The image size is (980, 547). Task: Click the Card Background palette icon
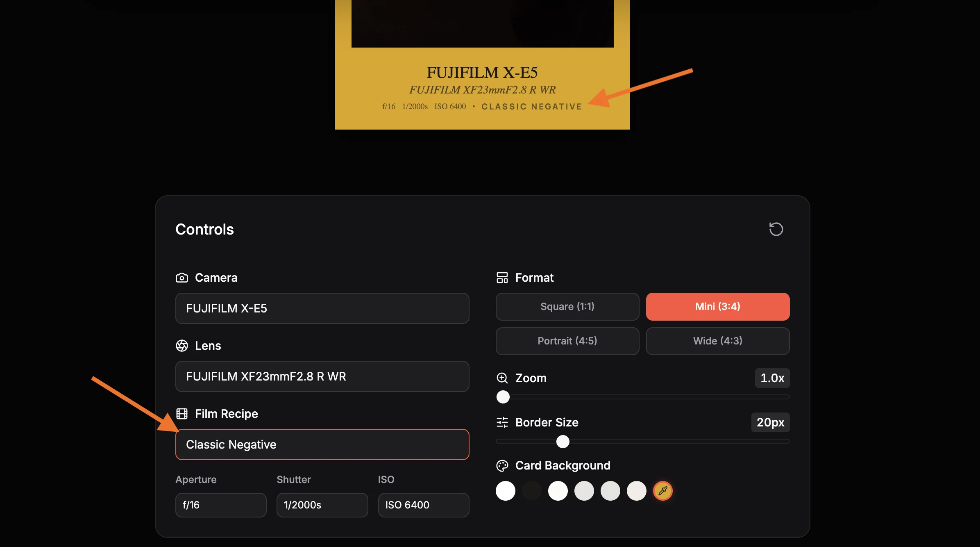click(x=502, y=466)
